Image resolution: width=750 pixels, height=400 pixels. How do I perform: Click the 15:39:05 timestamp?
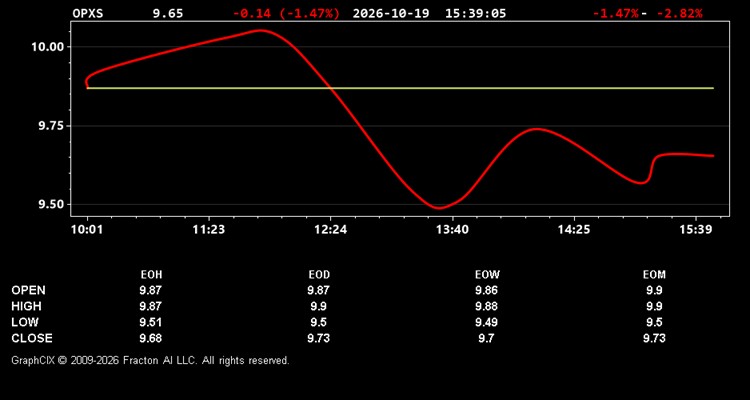pyautogui.click(x=475, y=13)
